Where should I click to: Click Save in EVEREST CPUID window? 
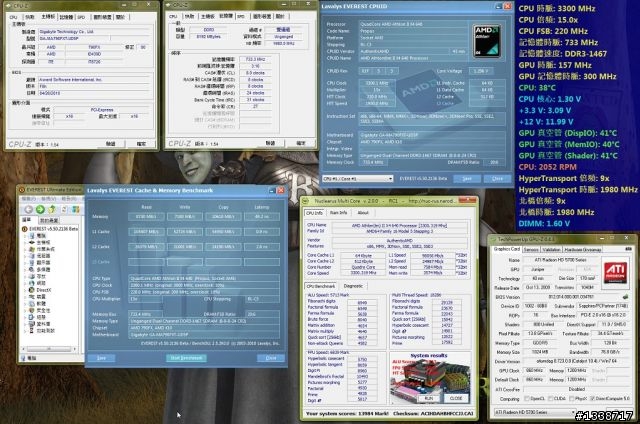tap(467, 179)
